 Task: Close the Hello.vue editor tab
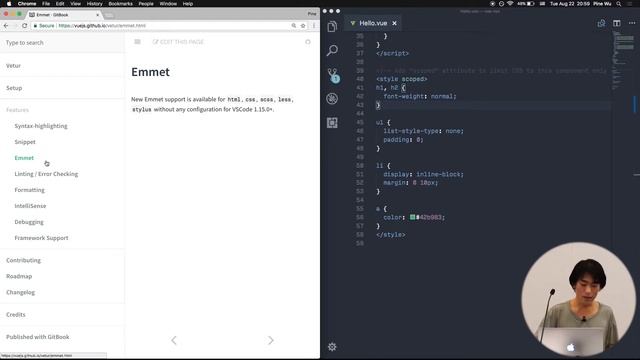pyautogui.click(x=394, y=23)
